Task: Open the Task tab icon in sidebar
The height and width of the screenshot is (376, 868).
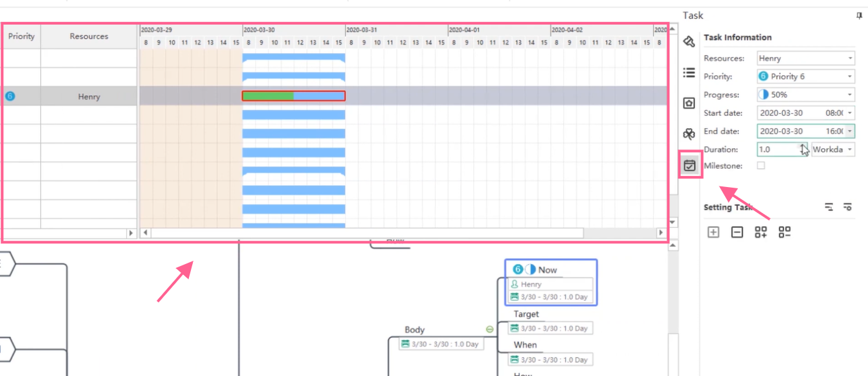Action: click(689, 165)
